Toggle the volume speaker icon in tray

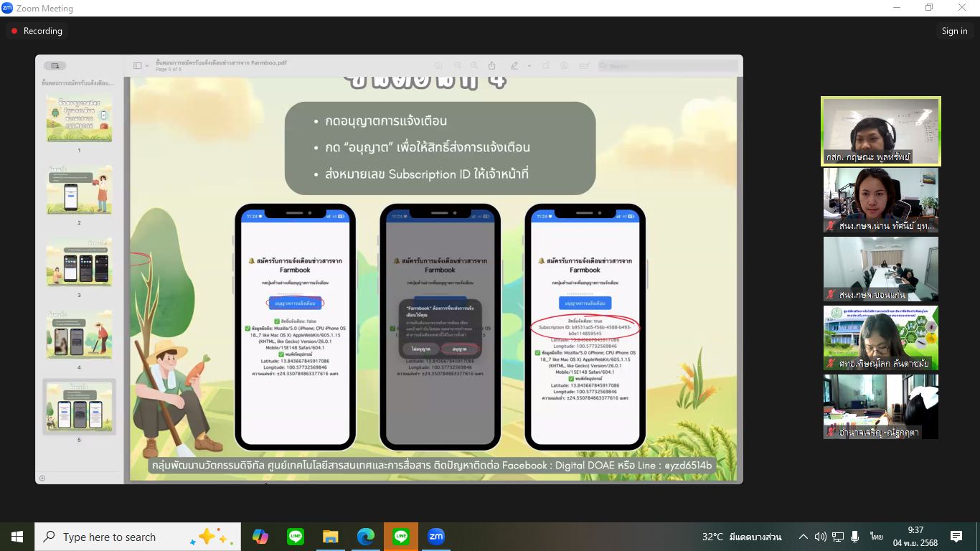[837, 537]
